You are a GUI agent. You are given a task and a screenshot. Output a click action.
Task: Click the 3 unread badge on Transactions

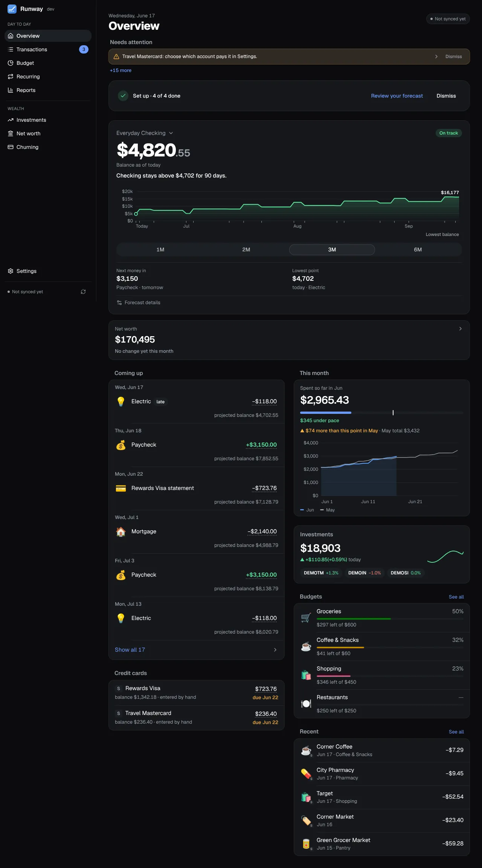point(84,49)
